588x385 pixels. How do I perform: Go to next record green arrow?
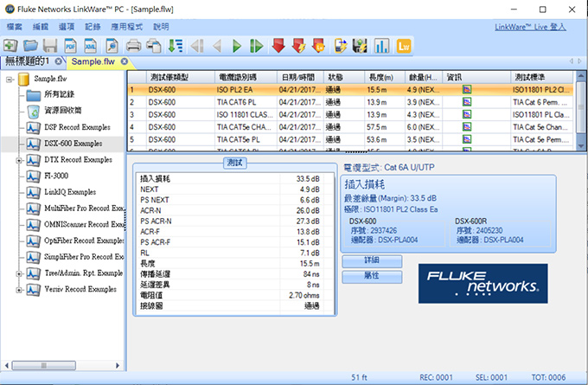click(237, 46)
